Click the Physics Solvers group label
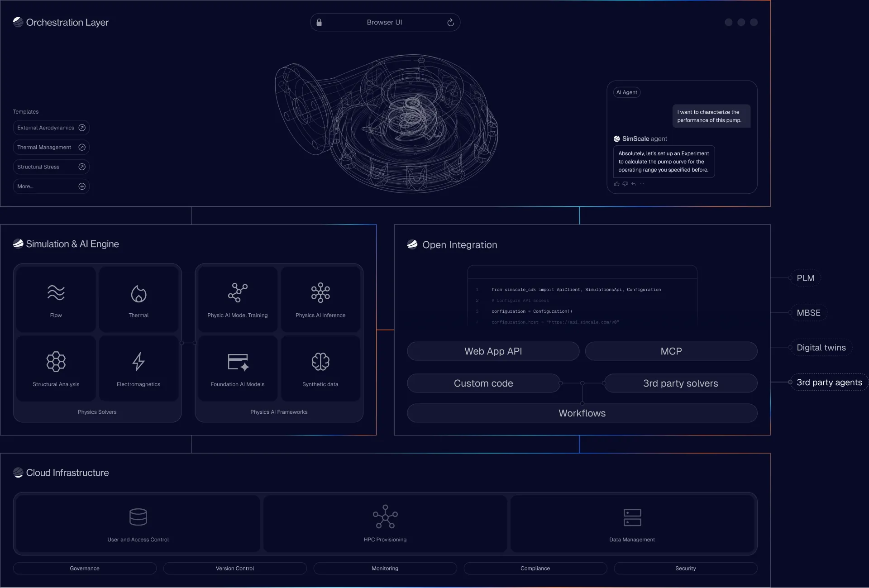 click(97, 412)
